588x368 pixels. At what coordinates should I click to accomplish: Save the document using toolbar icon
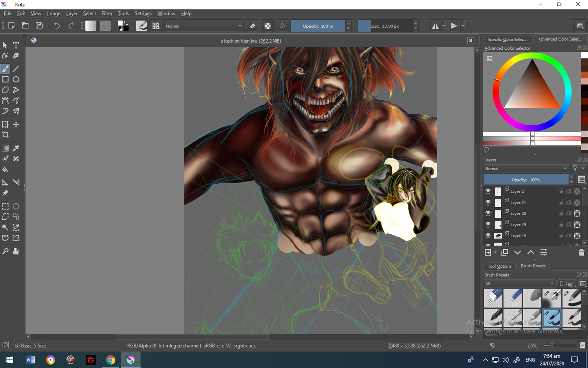tap(39, 26)
